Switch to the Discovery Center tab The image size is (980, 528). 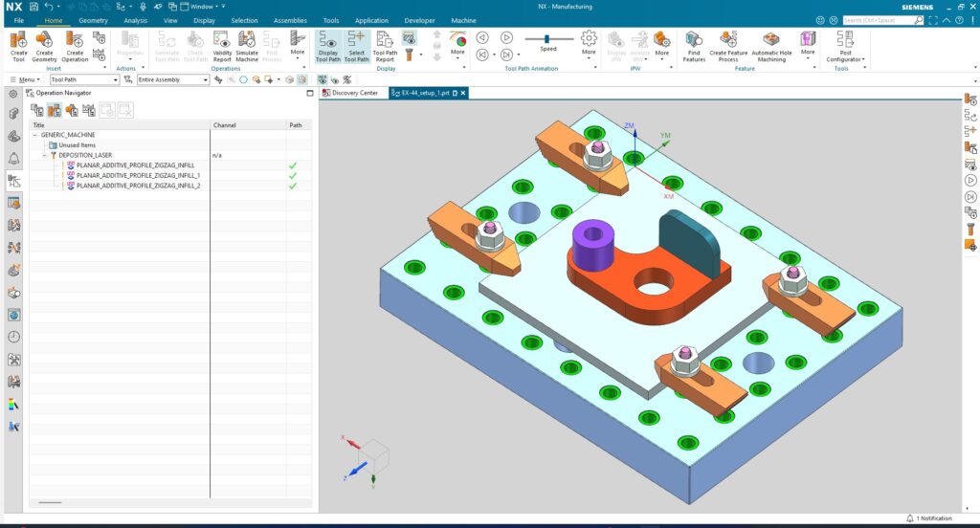355,93
